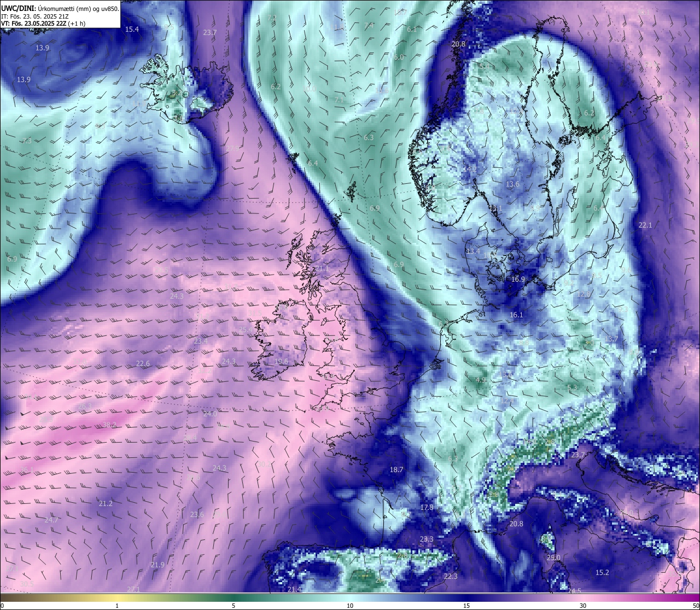Image resolution: width=700 pixels, height=610 pixels.
Task: Select the IT Fös. 23. 05. 2025 21Z line
Action: pyautogui.click(x=35, y=16)
